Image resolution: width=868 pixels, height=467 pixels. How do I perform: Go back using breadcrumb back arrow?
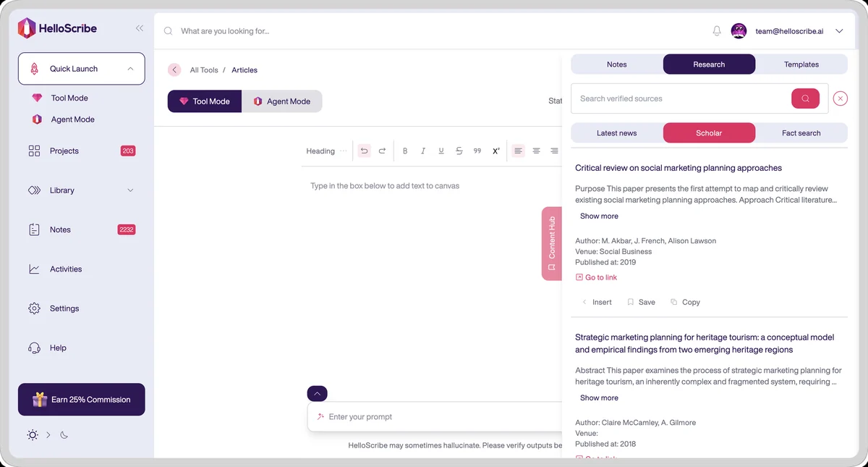[x=174, y=70]
